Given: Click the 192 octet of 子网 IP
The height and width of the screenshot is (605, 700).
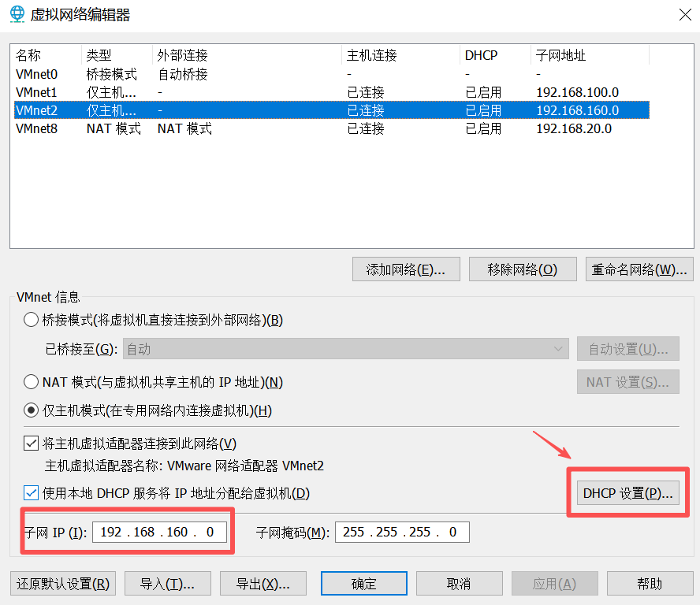Looking at the screenshot, I should pyautogui.click(x=110, y=532).
